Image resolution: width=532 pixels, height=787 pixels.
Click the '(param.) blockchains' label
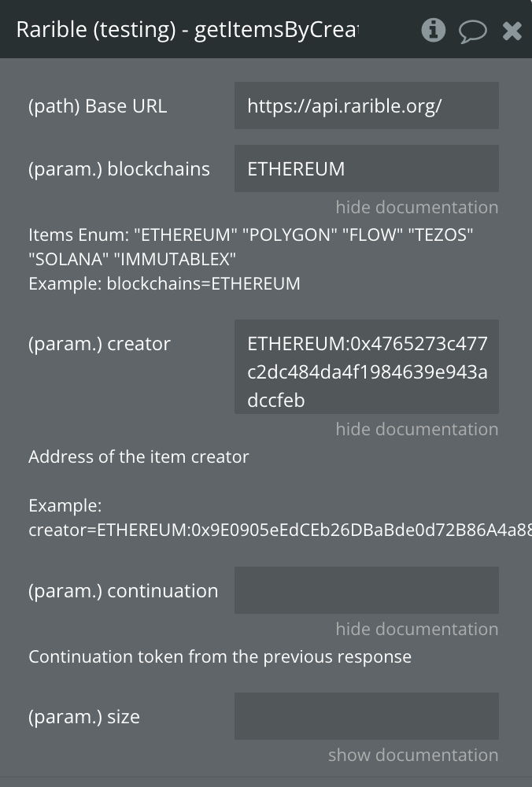click(x=119, y=169)
